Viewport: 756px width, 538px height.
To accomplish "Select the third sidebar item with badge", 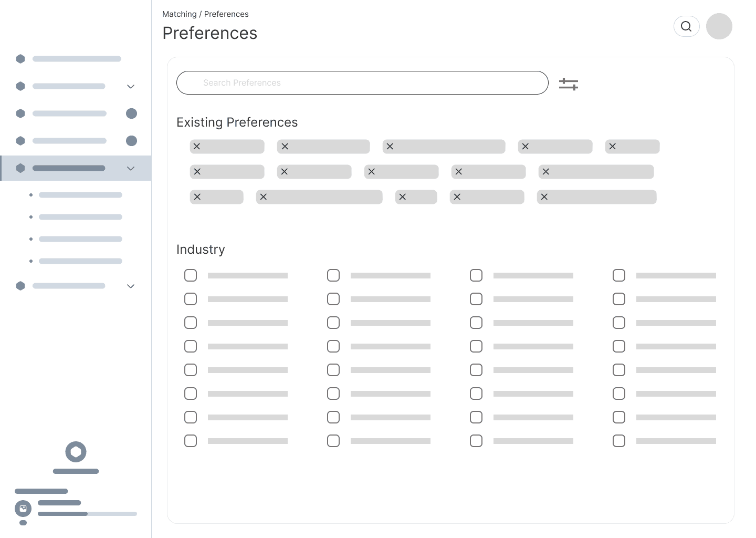I will click(x=69, y=113).
